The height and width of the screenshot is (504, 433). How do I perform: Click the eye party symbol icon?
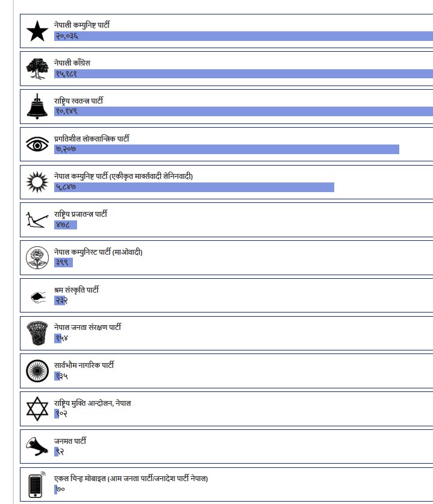(x=37, y=145)
